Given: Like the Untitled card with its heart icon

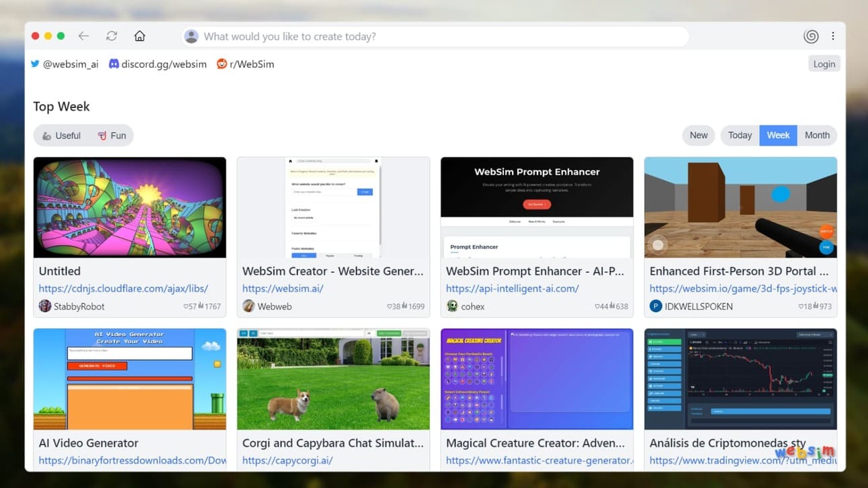Looking at the screenshot, I should click(x=186, y=307).
